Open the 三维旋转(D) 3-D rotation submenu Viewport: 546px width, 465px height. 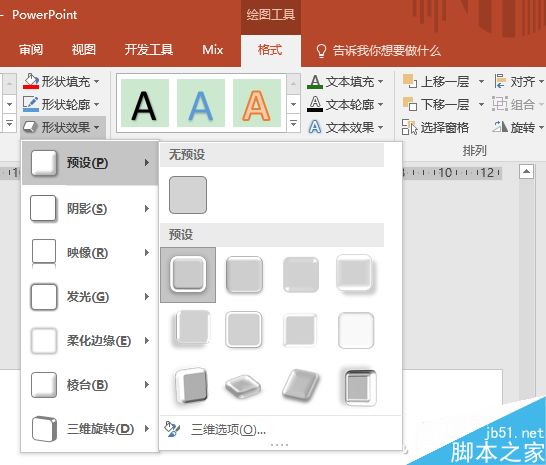tap(90, 429)
